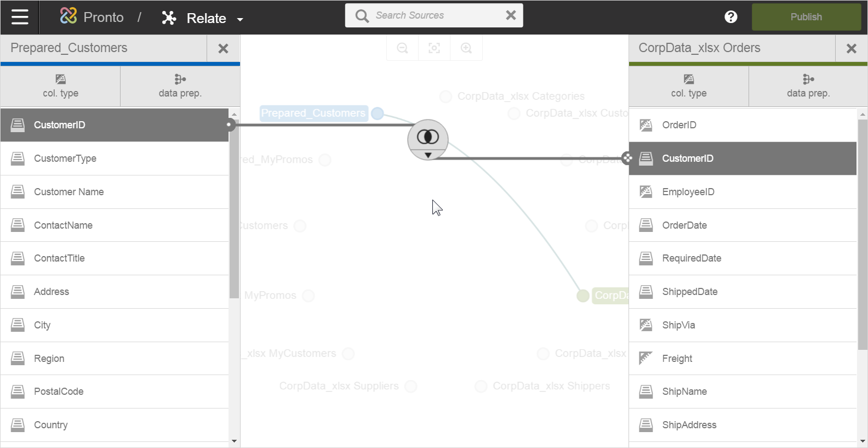Screen dimensions: 868x448
Task: Open data prep. tab in Orders panel
Action: pos(808,86)
